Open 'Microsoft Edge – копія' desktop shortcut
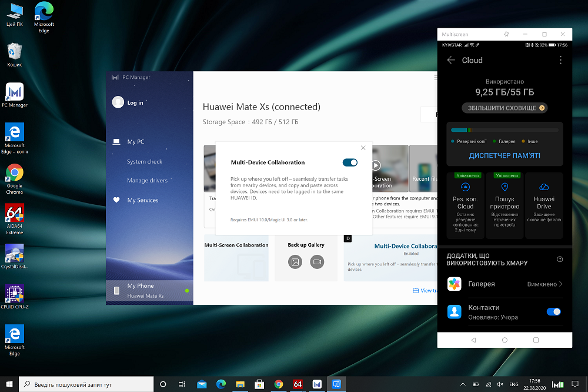Viewport: 588px width, 392px height. [15, 138]
